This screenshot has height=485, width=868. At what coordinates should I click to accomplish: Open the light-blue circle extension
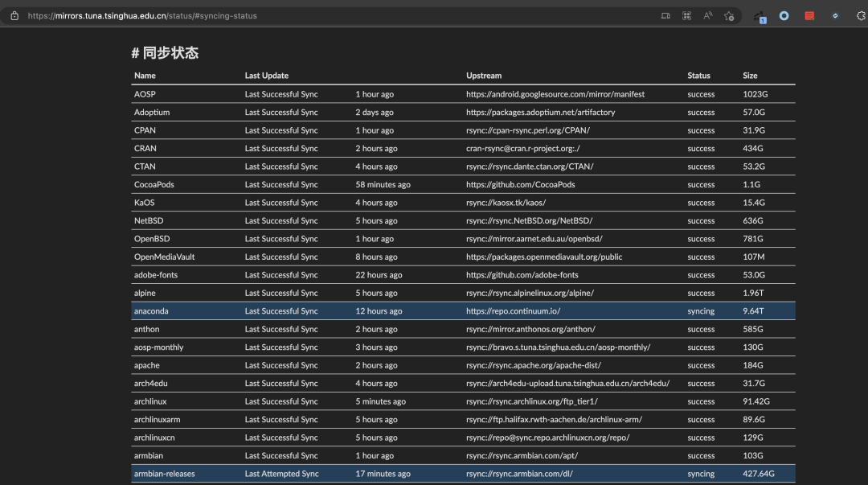(x=784, y=16)
